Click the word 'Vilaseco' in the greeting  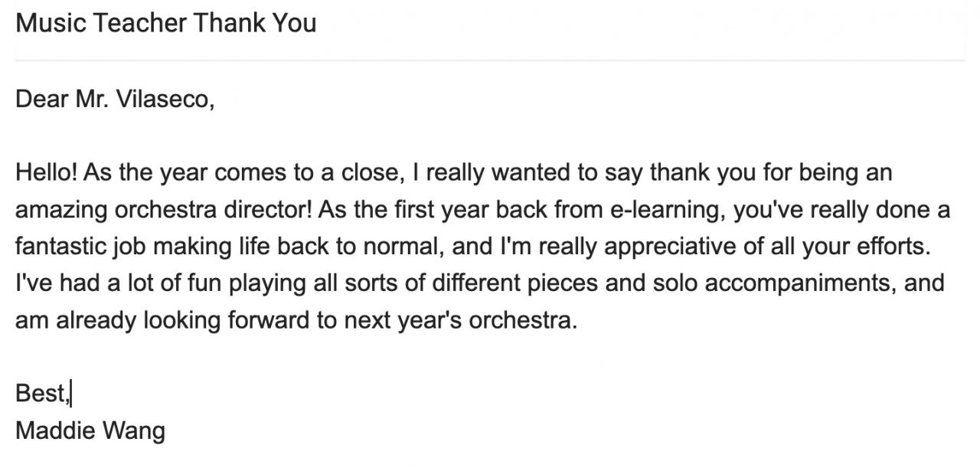click(163, 99)
